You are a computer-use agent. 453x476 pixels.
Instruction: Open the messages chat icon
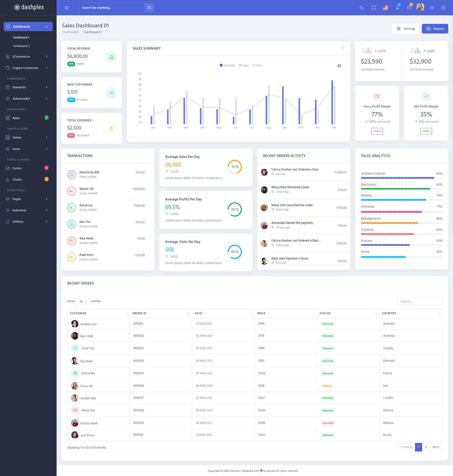[409, 8]
